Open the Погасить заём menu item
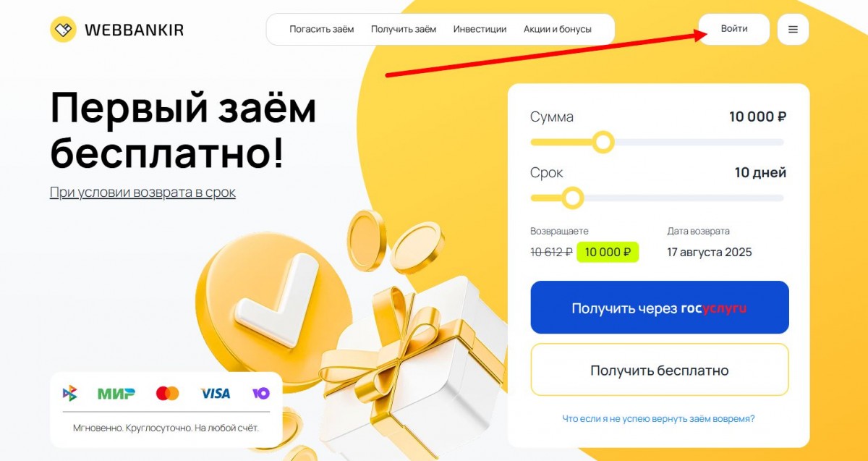Screen dimensions: 868x461 point(322,30)
